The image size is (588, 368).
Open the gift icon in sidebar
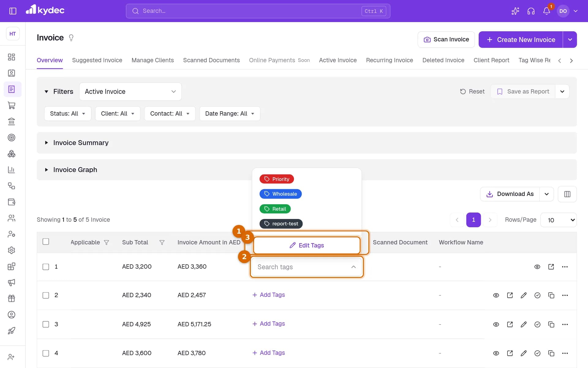[x=11, y=298]
